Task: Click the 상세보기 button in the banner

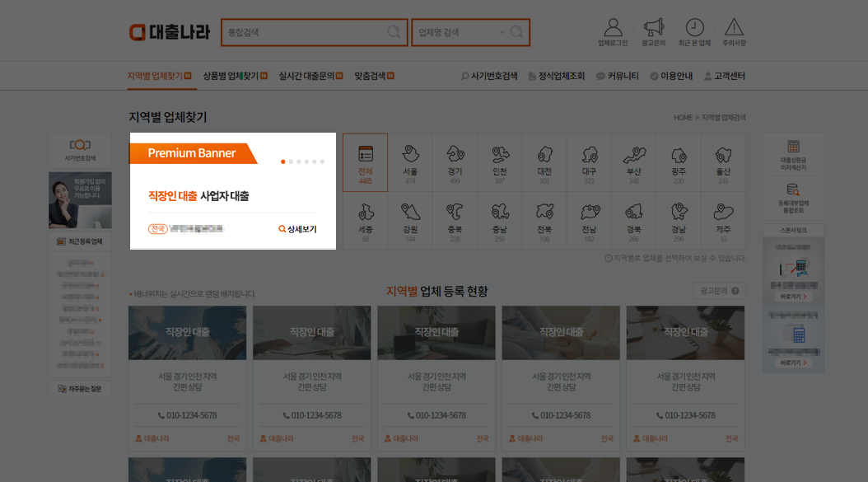Action: tap(300, 228)
